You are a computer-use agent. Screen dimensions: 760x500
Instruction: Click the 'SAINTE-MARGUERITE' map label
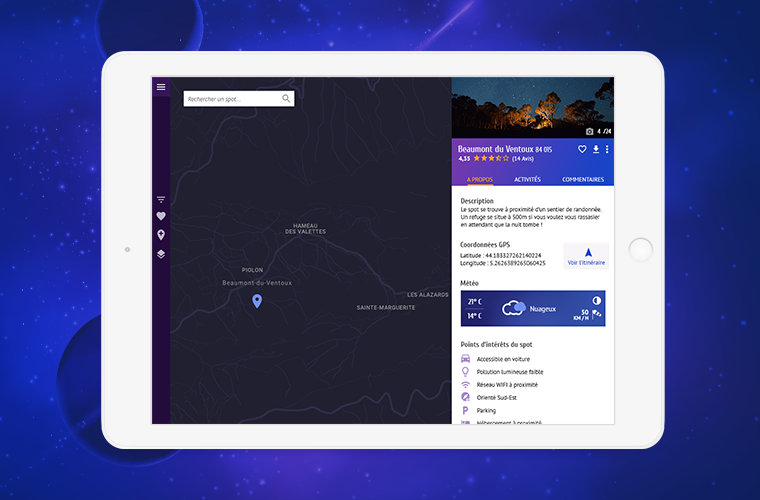coord(386,308)
